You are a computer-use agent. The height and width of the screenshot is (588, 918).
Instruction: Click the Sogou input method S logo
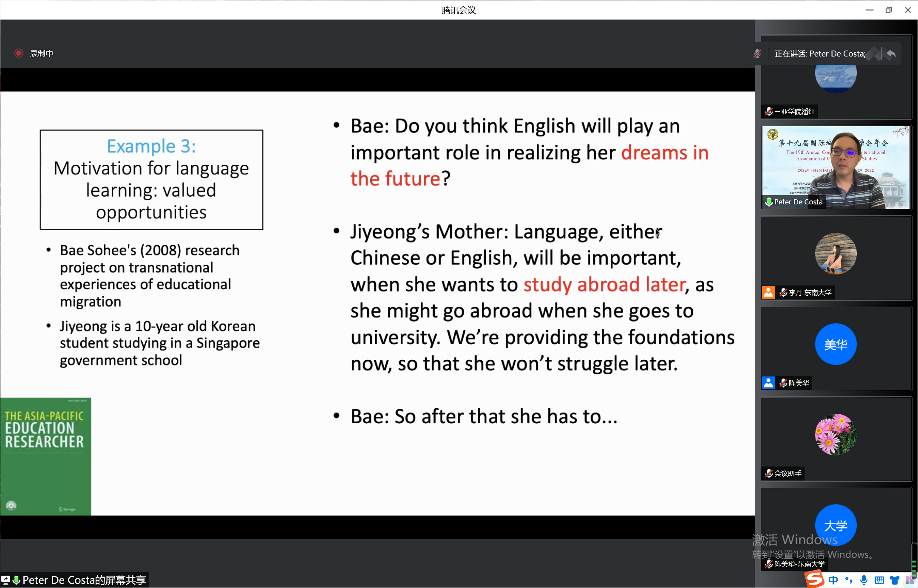pyautogui.click(x=815, y=579)
